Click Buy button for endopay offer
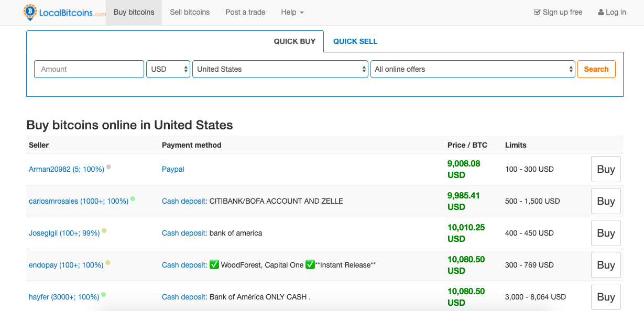Viewport: 644px width, 311px height. [606, 265]
